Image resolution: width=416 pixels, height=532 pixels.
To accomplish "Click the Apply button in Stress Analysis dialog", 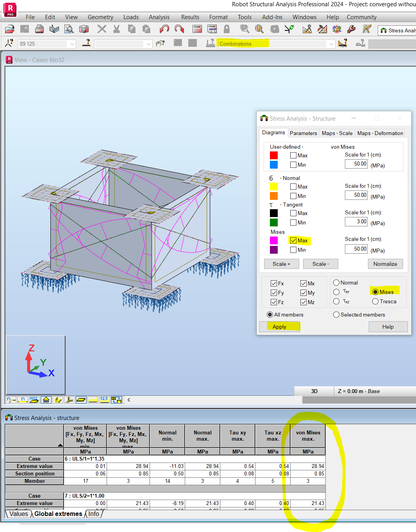I will click(280, 327).
